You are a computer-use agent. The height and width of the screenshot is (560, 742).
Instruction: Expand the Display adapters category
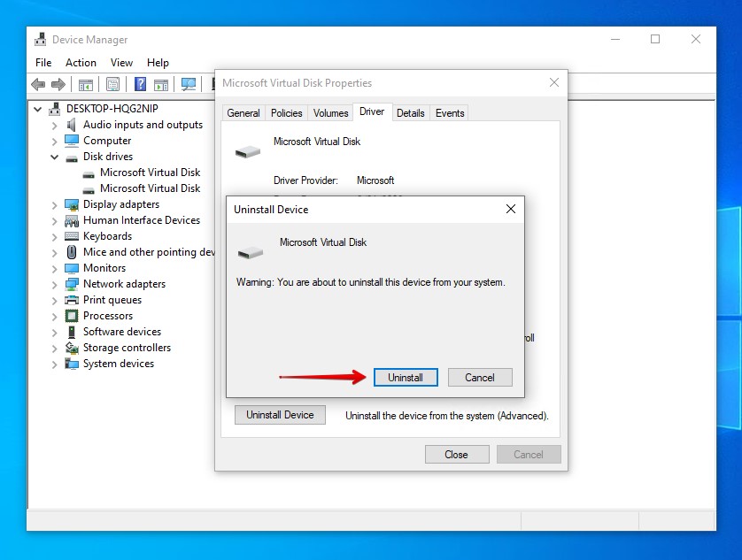click(x=54, y=205)
